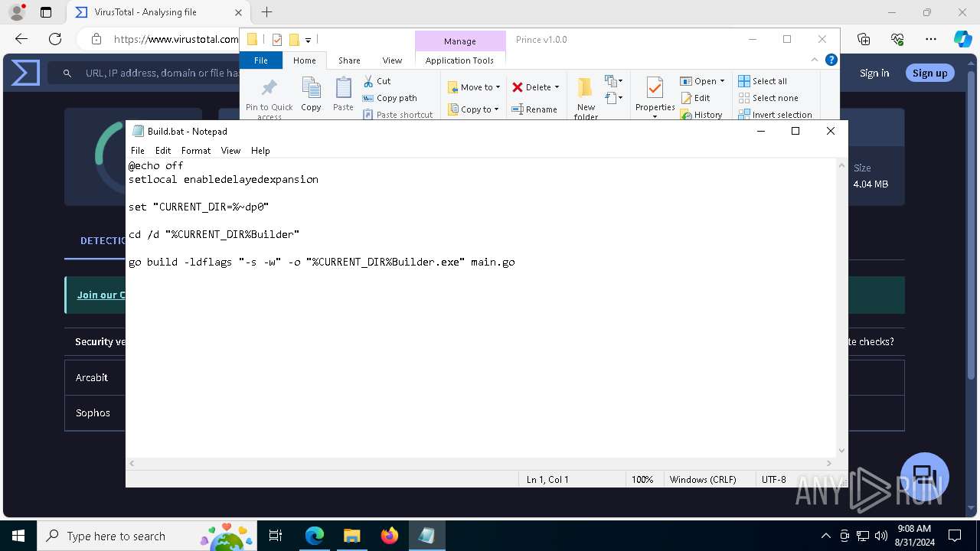Open Notepad Edit menu
The width and height of the screenshot is (980, 551).
tap(163, 151)
